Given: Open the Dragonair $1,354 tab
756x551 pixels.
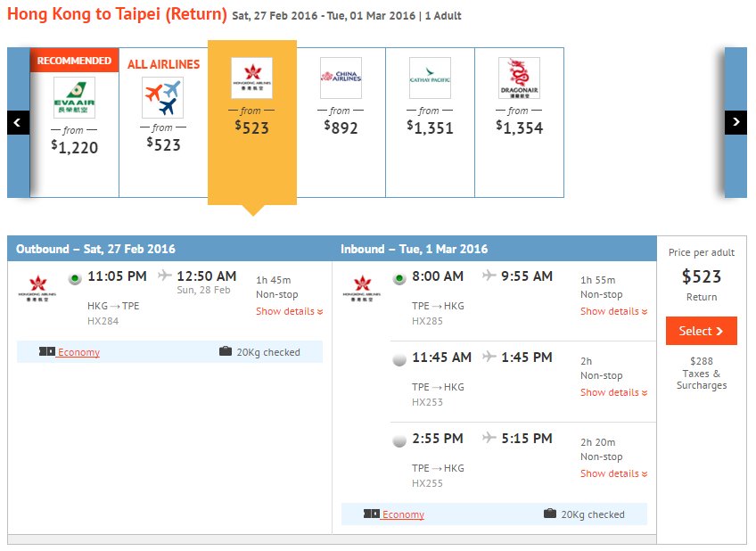Looking at the screenshot, I should (519, 122).
